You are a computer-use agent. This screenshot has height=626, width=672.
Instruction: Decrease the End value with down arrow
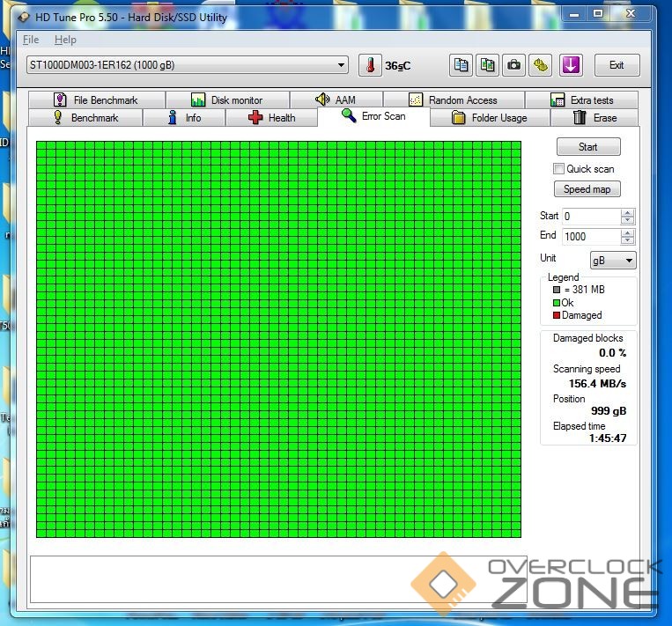[627, 240]
